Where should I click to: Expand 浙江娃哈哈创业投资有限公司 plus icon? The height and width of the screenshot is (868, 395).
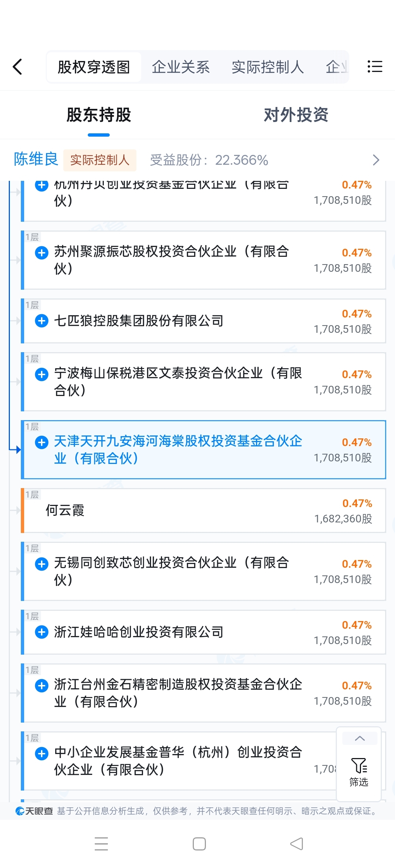point(42,632)
